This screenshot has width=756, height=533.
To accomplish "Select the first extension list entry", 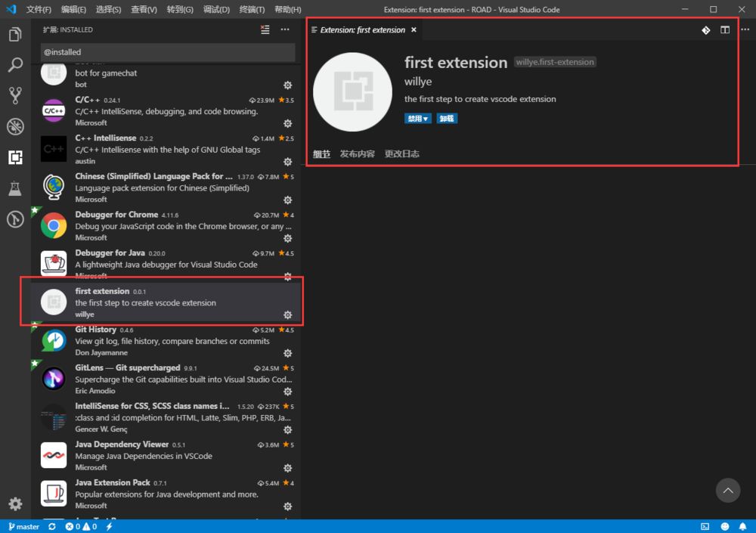I will pos(166,302).
